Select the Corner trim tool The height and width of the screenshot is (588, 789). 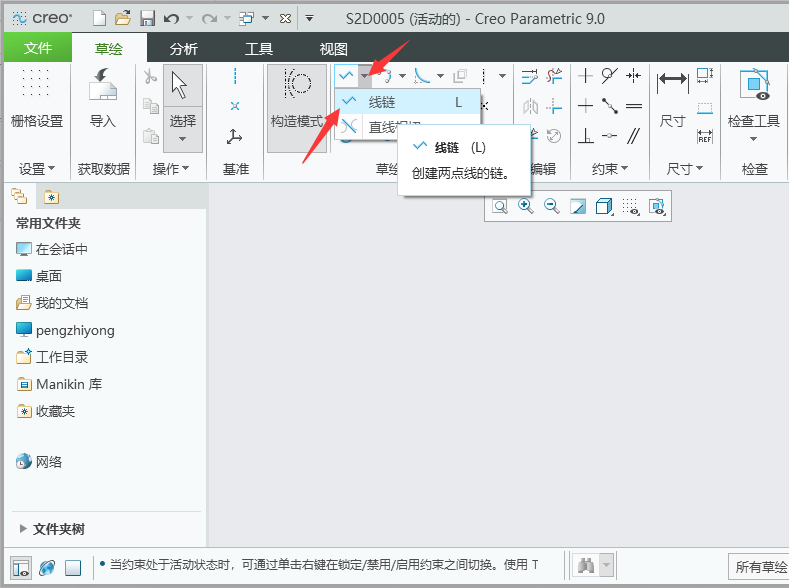[x=554, y=106]
